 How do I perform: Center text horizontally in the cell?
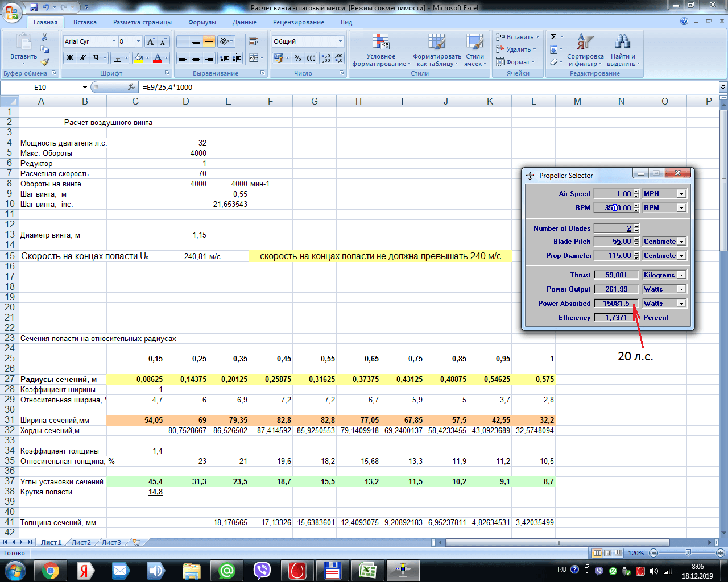[196, 58]
